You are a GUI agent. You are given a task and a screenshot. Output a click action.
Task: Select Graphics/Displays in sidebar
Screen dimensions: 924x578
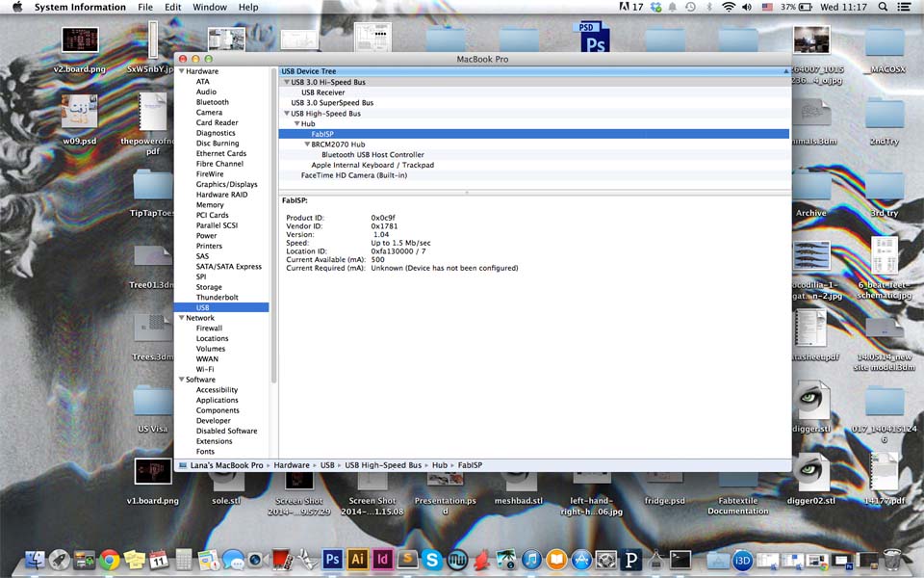point(226,184)
